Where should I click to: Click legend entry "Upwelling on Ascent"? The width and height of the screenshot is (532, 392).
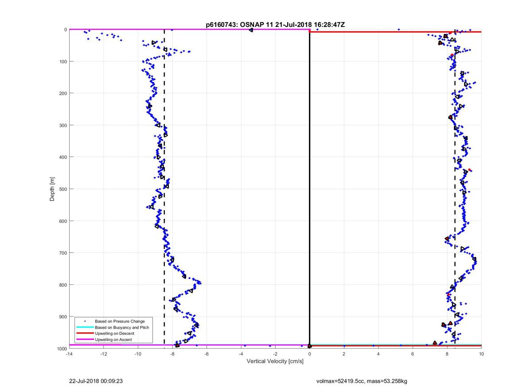[113, 340]
